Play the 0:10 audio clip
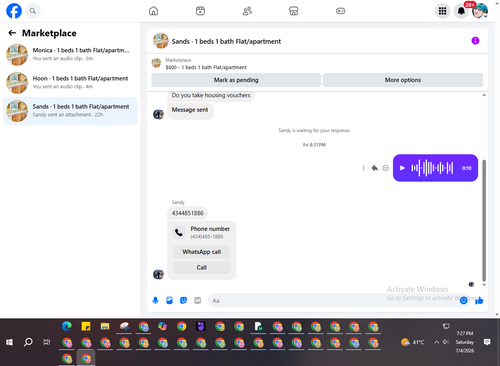The image size is (500, 366). coord(402,168)
